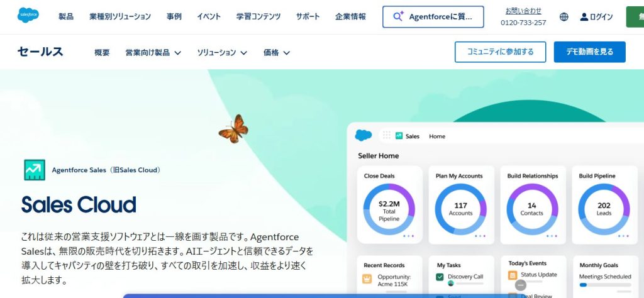Click the Sales Cloud headline

[79, 204]
